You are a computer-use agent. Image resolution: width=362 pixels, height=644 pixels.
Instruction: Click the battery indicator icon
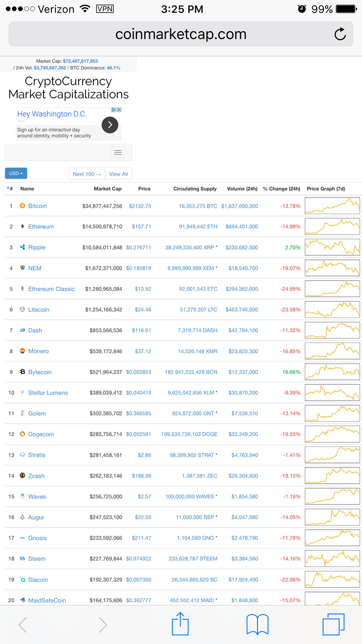click(x=346, y=8)
